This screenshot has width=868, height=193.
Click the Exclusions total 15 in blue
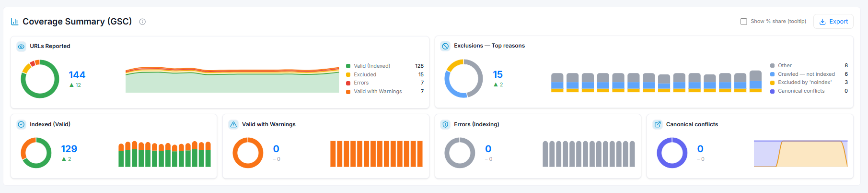coord(498,74)
